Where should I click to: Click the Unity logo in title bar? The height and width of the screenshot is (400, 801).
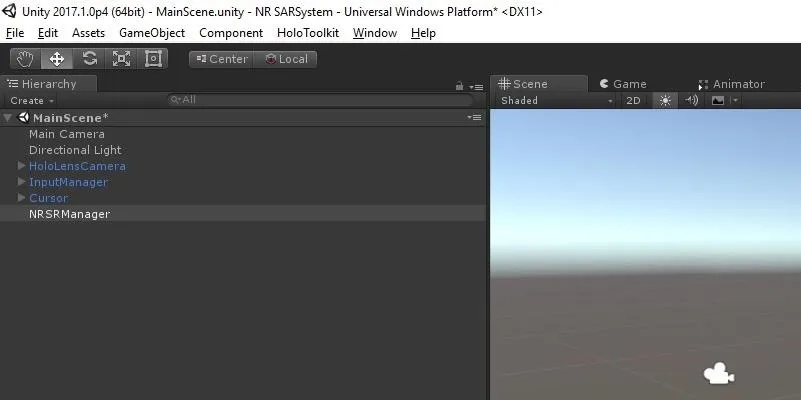pyautogui.click(x=9, y=11)
